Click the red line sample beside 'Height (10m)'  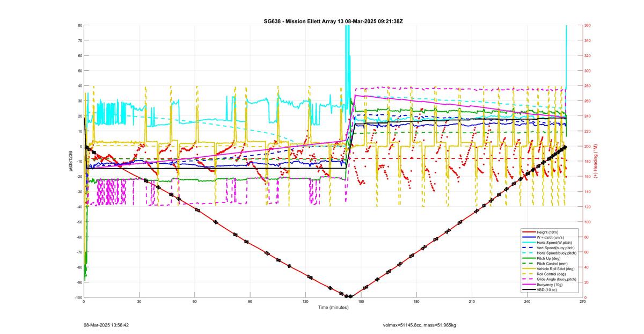point(528,231)
